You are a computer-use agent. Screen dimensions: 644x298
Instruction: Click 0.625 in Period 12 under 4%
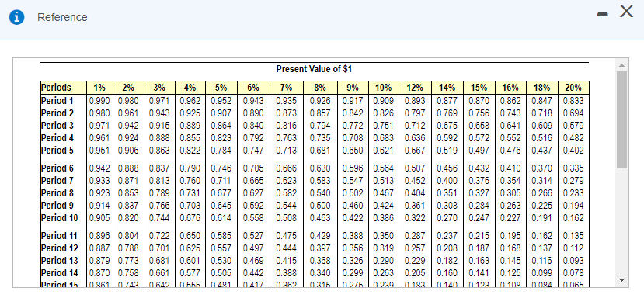[x=190, y=248]
